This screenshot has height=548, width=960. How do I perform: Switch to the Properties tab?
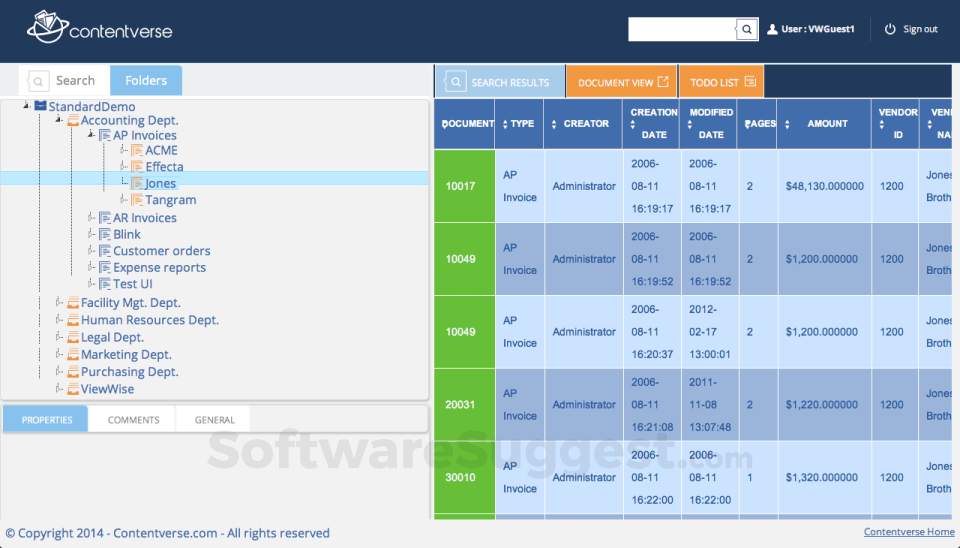click(x=47, y=419)
